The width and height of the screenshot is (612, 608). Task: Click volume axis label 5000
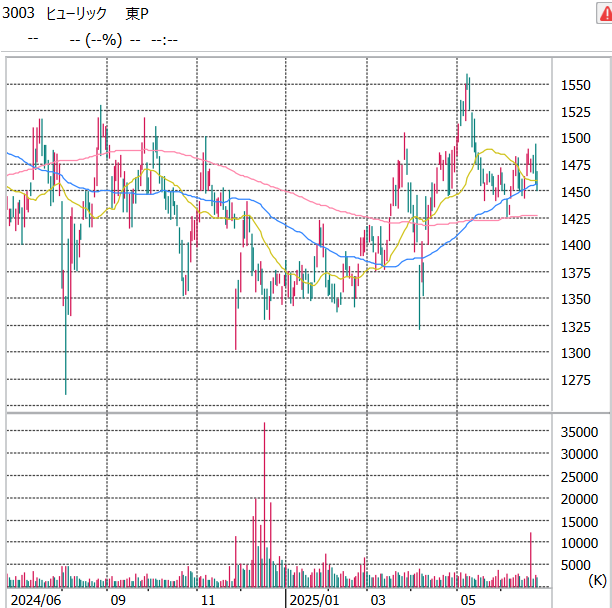click(x=576, y=565)
